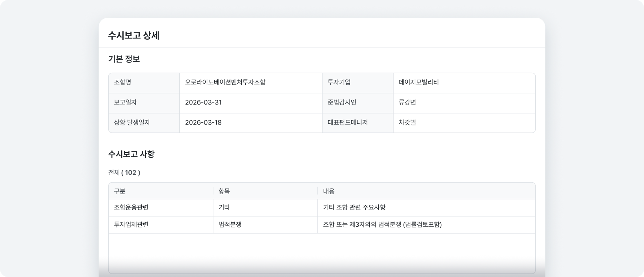Click the name 류강변
Viewport: 644px width, 277px height.
[x=407, y=103]
